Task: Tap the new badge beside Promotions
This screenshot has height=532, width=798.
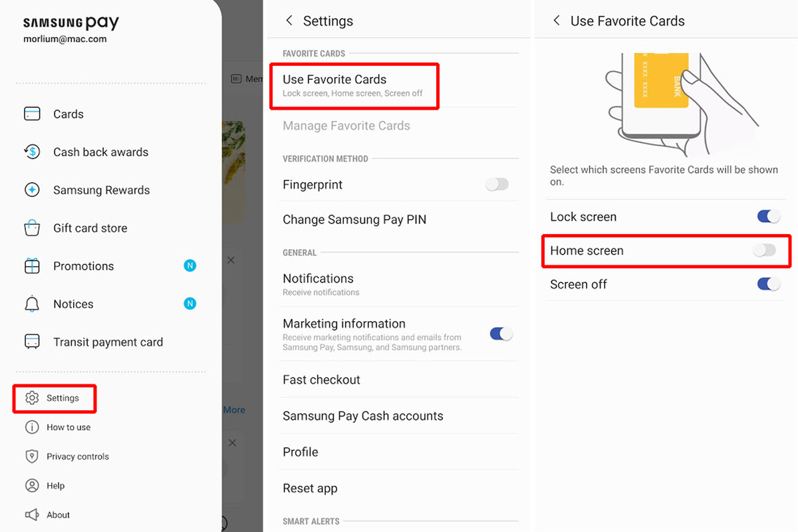Action: tap(190, 266)
